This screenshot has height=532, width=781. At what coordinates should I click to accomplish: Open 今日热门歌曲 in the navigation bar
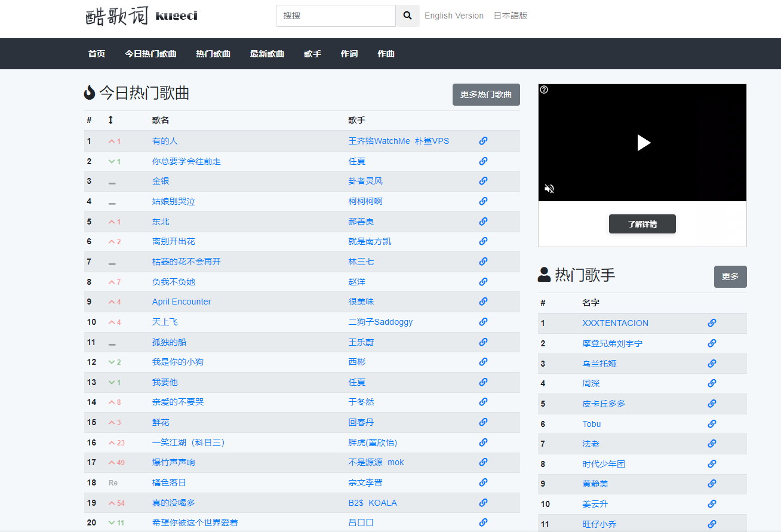tap(150, 54)
